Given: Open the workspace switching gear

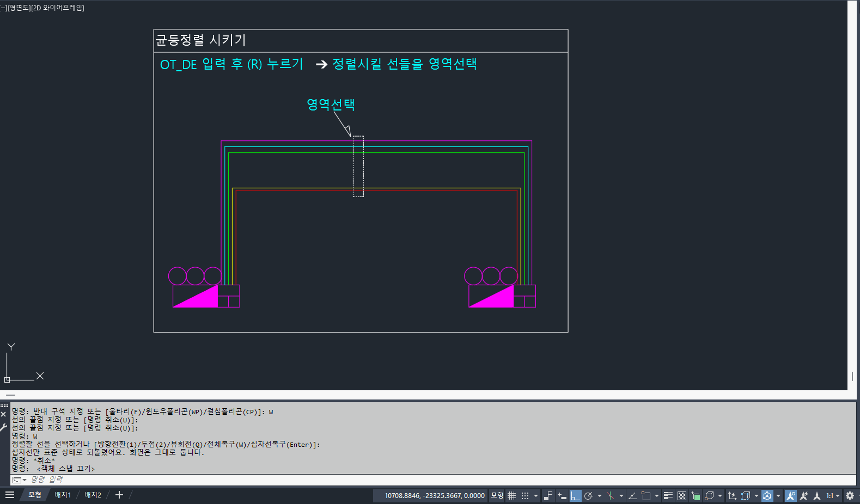Looking at the screenshot, I should (850, 496).
